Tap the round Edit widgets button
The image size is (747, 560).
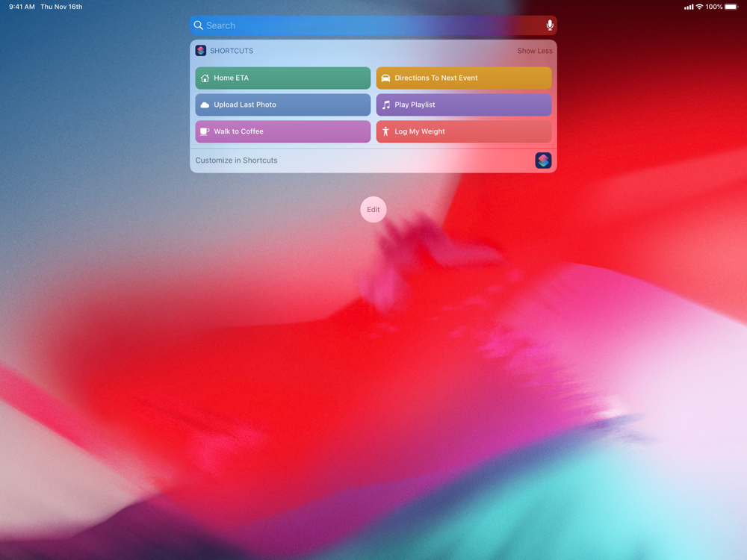(373, 210)
